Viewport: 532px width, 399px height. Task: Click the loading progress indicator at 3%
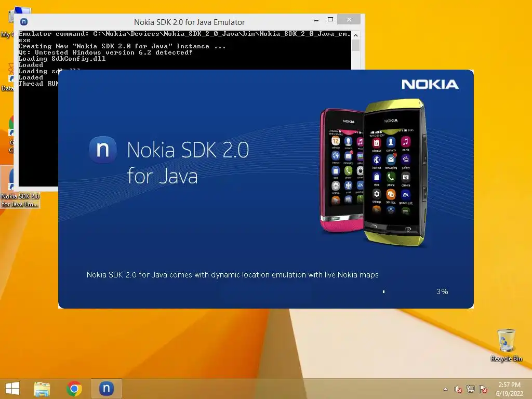click(x=384, y=291)
